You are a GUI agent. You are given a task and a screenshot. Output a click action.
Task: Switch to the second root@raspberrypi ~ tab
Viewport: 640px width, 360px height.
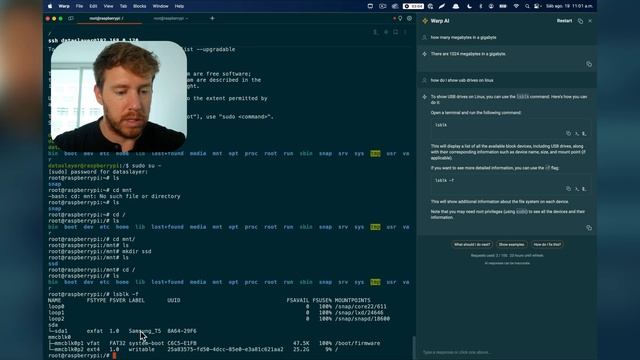pos(171,18)
